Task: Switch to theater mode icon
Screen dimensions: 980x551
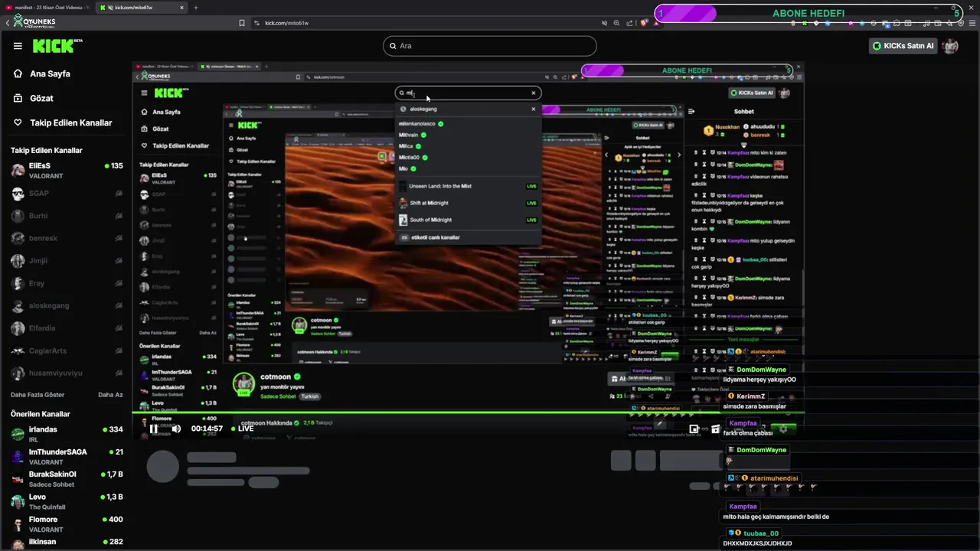Action: coord(716,429)
